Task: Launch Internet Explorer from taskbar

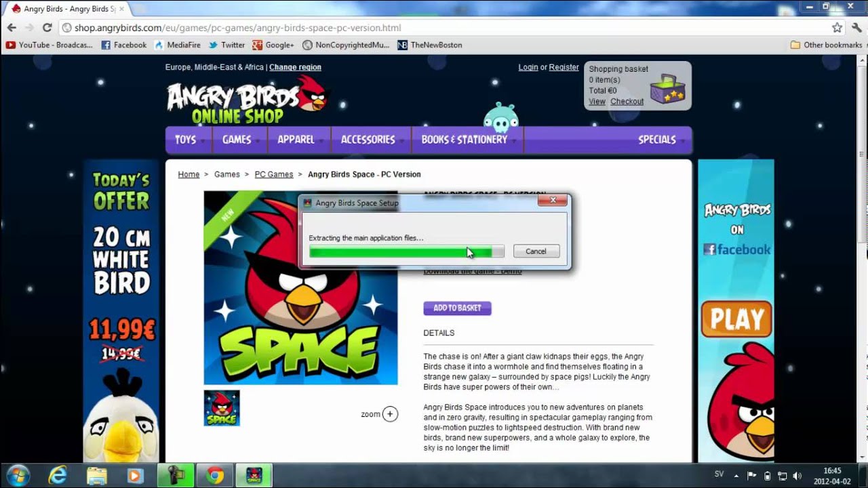Action: (58, 475)
